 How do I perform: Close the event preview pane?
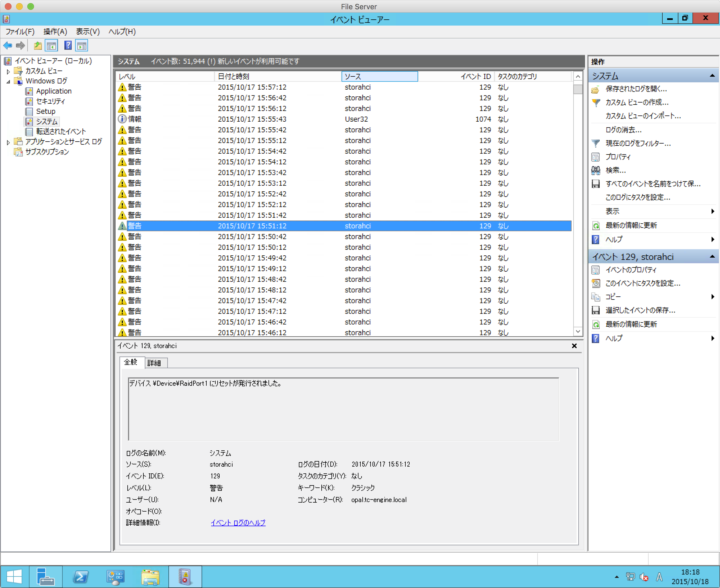[574, 346]
